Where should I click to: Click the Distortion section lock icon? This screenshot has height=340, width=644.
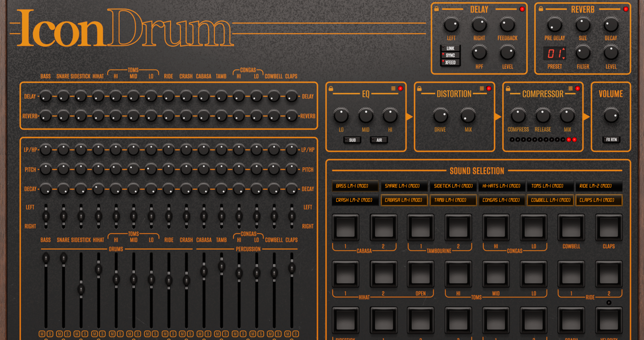coord(419,89)
